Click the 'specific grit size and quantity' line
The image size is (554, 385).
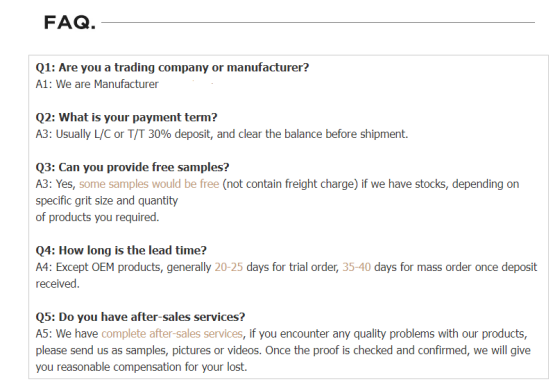tap(107, 201)
